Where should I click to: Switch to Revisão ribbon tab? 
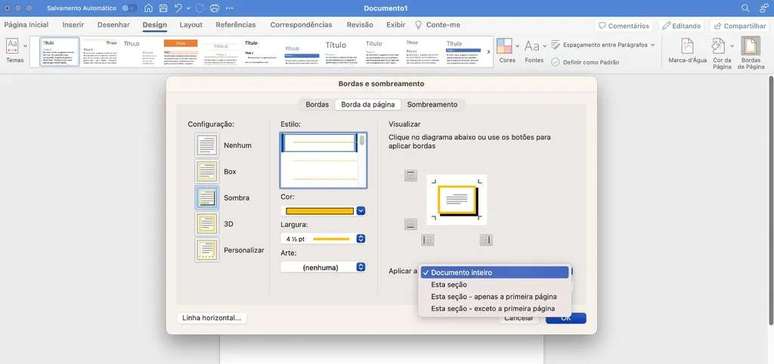click(360, 25)
